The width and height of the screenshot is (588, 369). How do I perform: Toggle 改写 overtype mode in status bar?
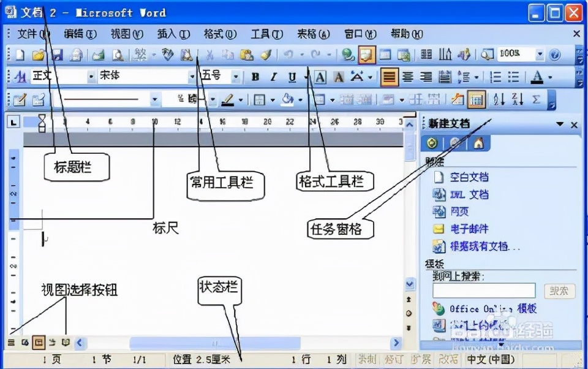[x=448, y=359]
